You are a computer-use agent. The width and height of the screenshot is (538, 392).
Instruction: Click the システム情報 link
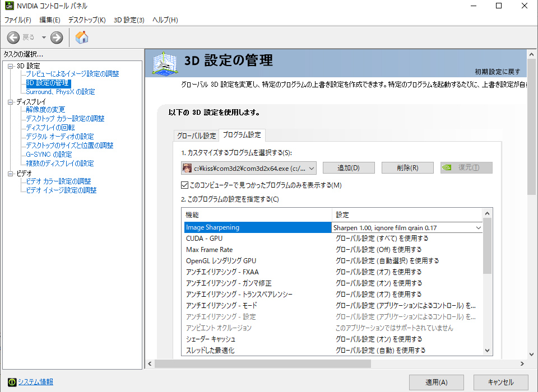coord(36,382)
